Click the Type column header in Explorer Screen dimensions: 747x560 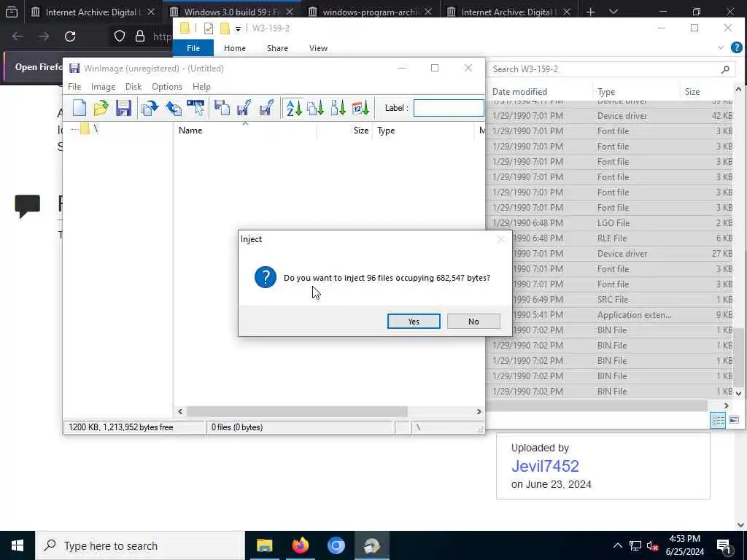tap(636, 92)
